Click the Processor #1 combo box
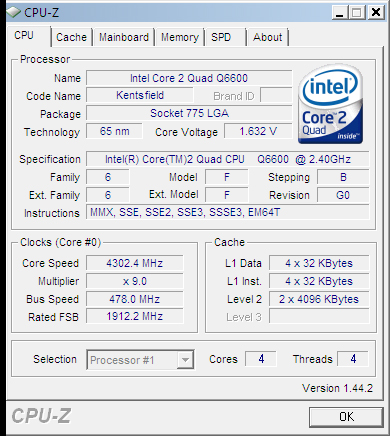Viewport: 390px width, 436px height. pos(140,359)
